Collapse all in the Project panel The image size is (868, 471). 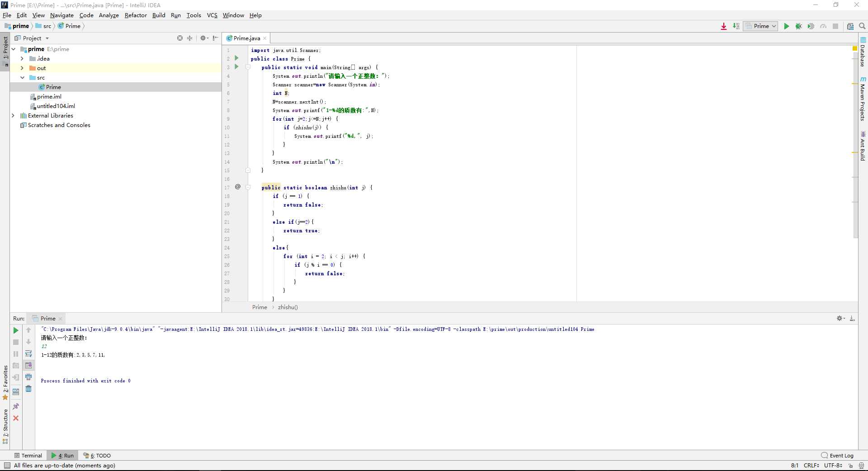click(189, 38)
